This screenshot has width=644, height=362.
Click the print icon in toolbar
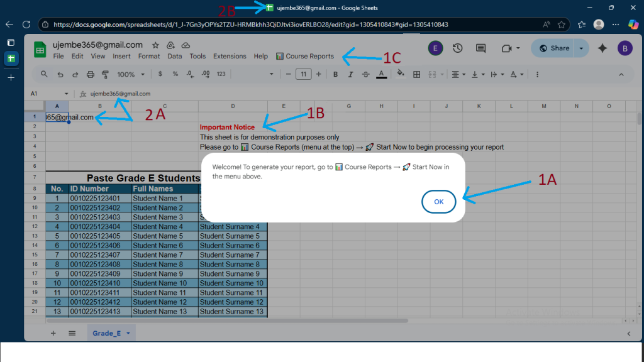click(90, 74)
